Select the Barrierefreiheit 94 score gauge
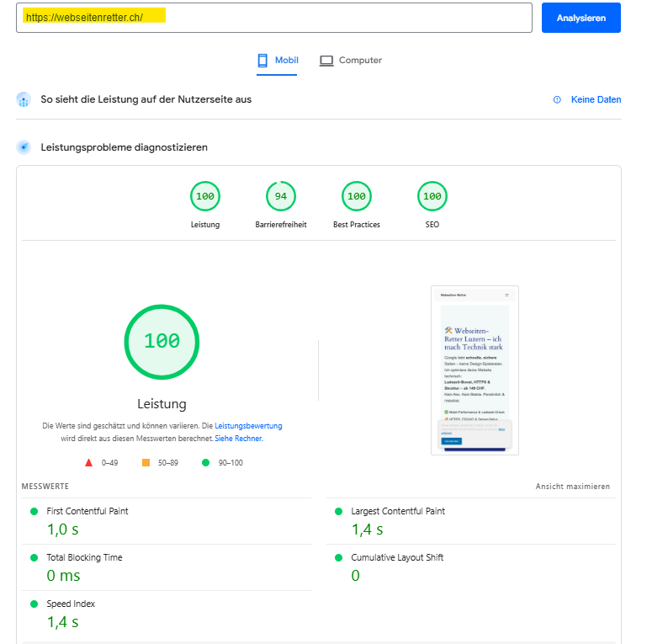Screen dimensions: 652x644 [281, 196]
